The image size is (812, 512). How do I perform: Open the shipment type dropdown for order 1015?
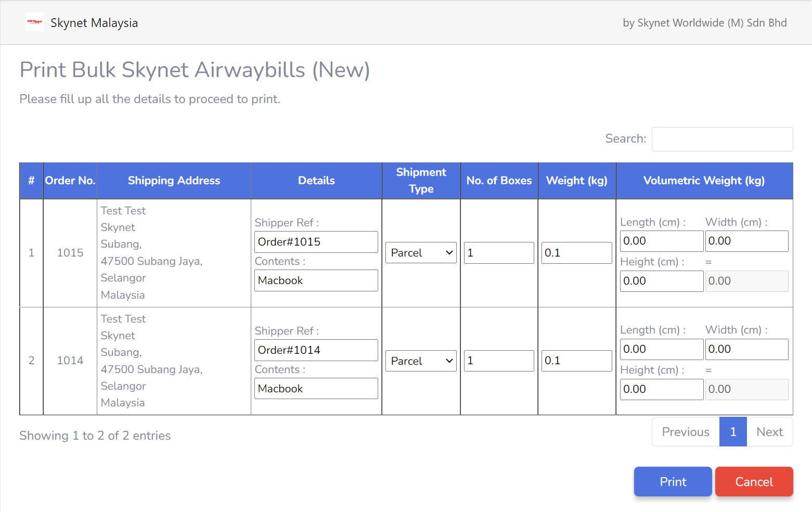(x=420, y=252)
